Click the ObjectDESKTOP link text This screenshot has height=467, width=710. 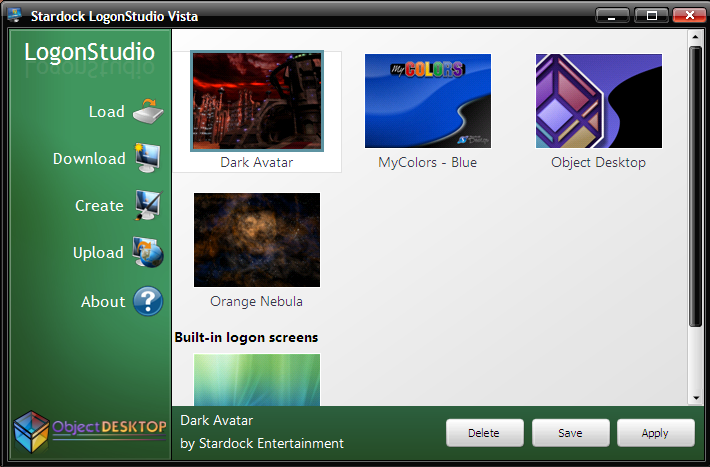tap(109, 427)
